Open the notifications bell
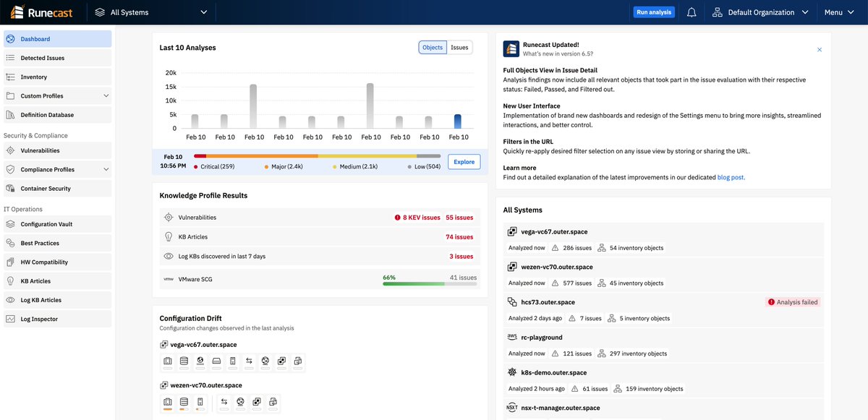This screenshot has height=420, width=868. 692,12
